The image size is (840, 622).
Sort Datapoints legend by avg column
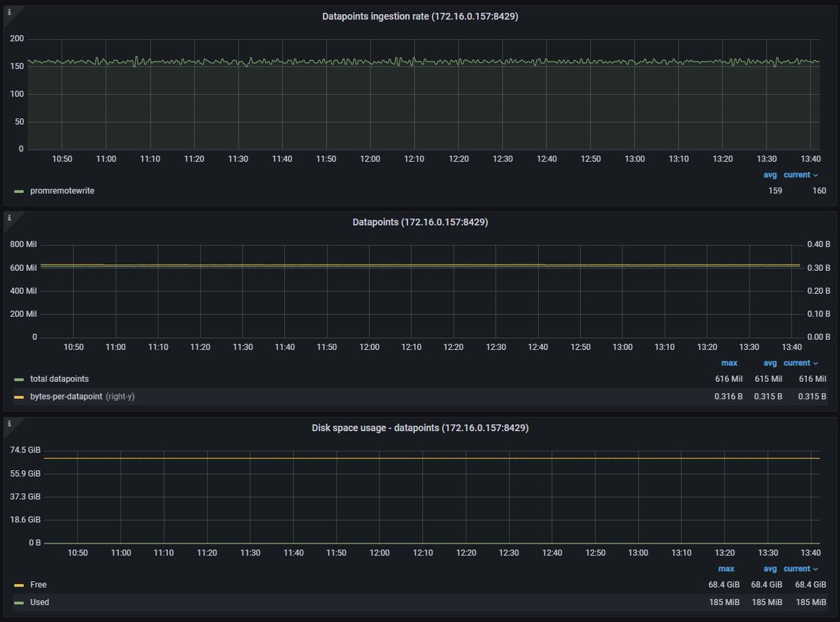pyautogui.click(x=770, y=363)
